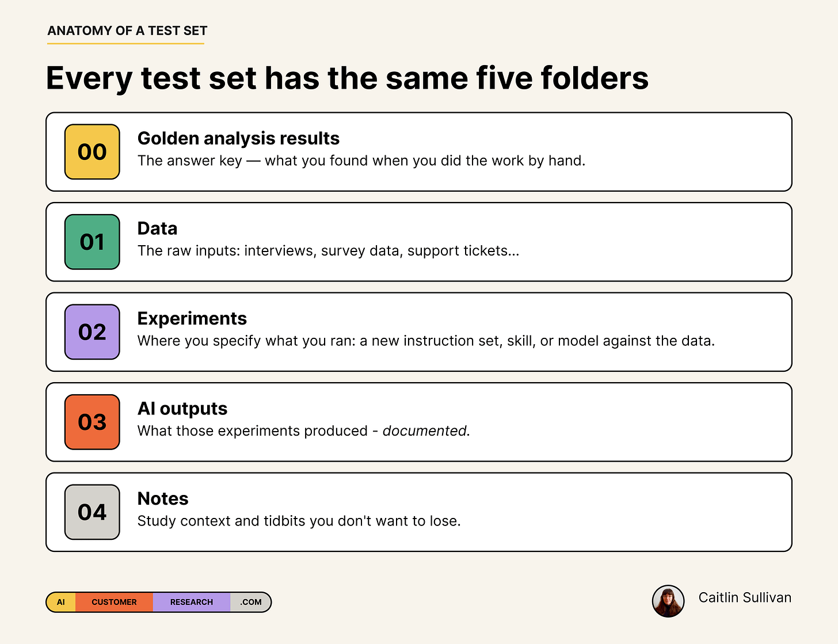The image size is (838, 644).
Task: Select the gray 04 folder badge
Action: (x=92, y=512)
